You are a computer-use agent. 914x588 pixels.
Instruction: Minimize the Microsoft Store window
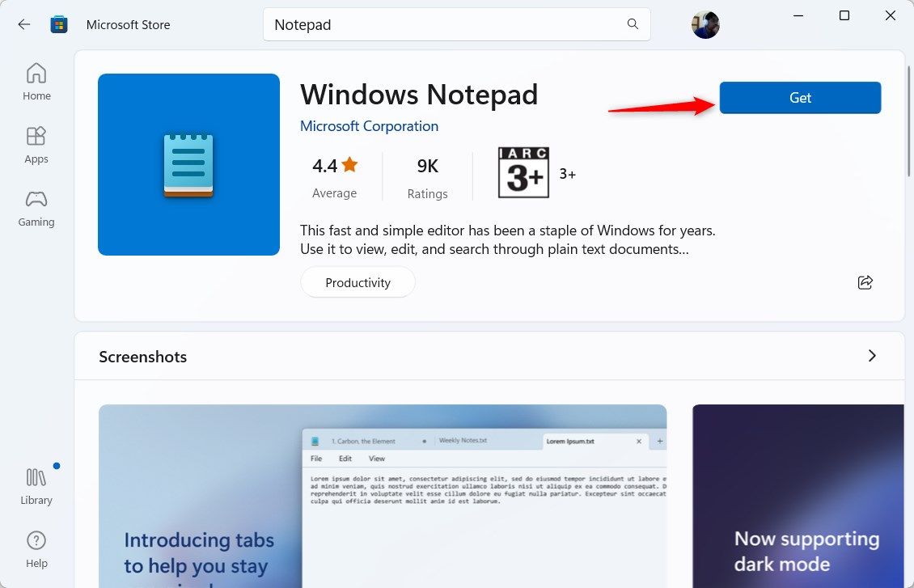(798, 15)
